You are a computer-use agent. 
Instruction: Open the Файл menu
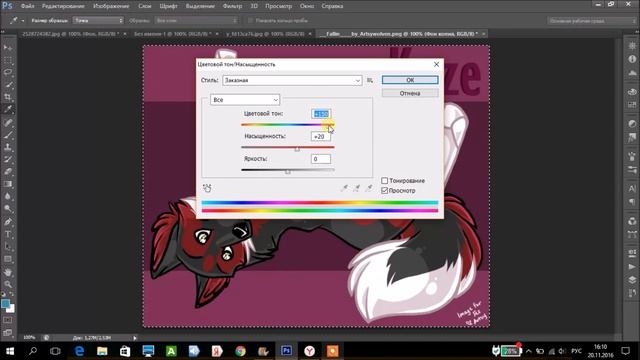pyautogui.click(x=27, y=6)
